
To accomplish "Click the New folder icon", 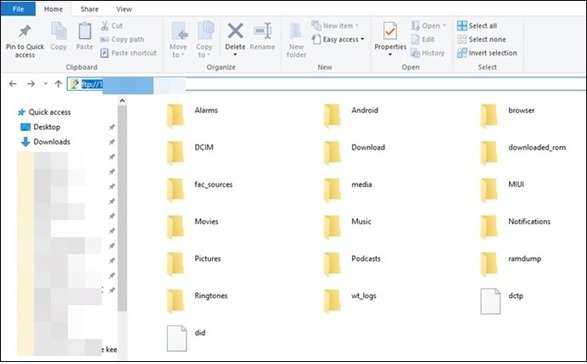I will pos(296,32).
